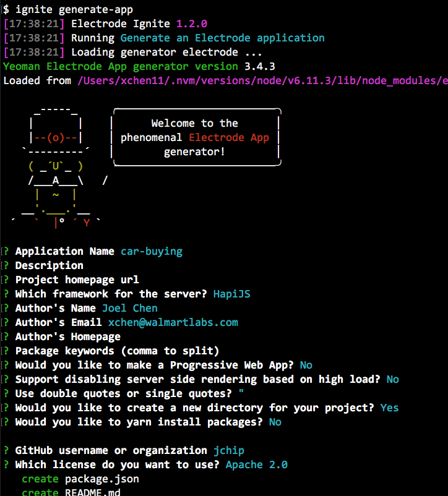Select generator version number '3.4.3'

click(260, 66)
